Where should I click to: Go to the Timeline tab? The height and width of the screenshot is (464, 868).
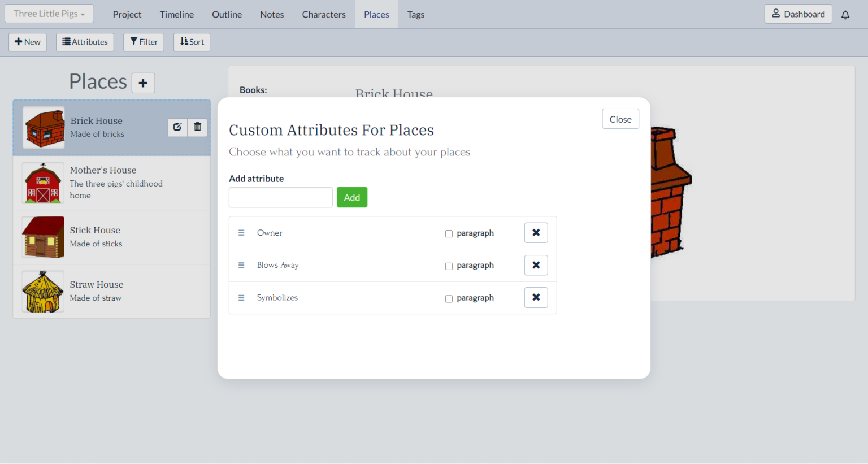pyautogui.click(x=176, y=15)
